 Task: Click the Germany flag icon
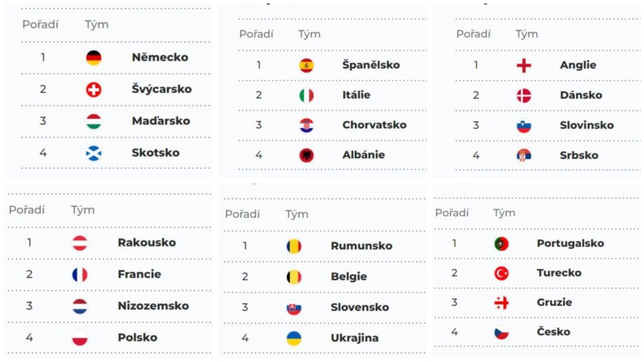(94, 57)
